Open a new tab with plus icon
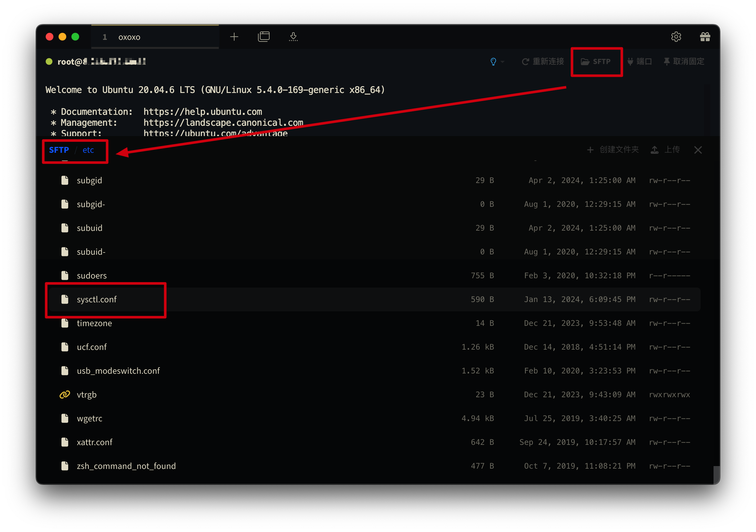Viewport: 756px width, 532px height. [234, 37]
